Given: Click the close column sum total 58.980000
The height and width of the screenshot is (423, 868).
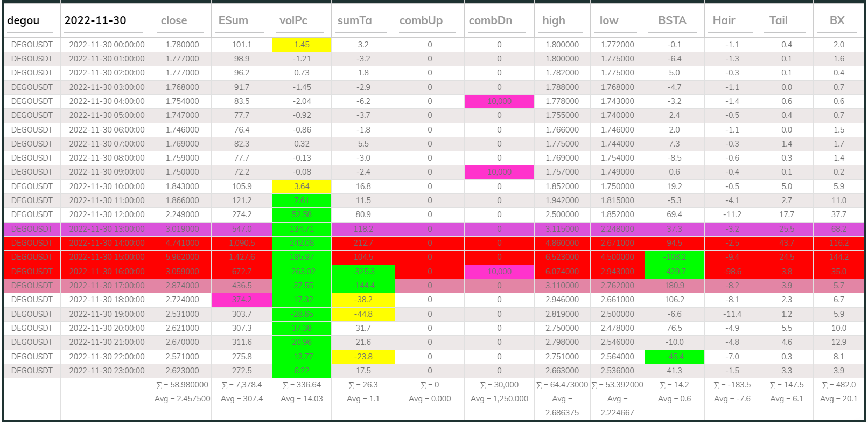Looking at the screenshot, I should coord(182,385).
